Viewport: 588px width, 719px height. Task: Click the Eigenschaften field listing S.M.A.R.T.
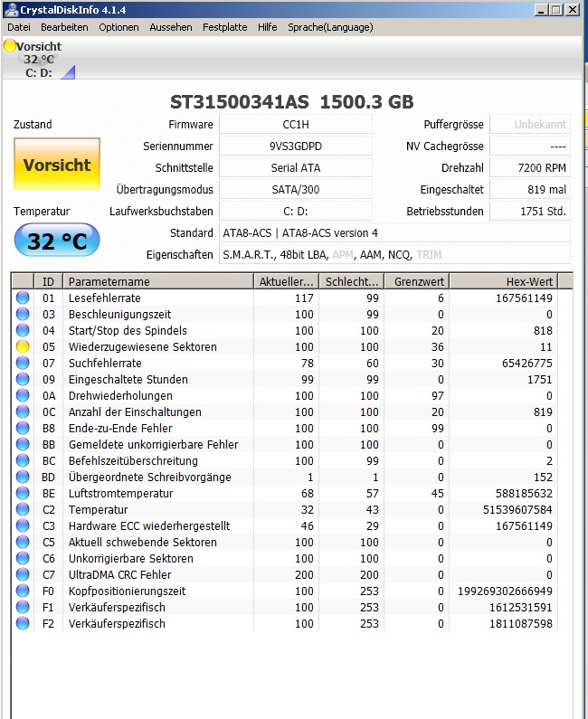(395, 254)
